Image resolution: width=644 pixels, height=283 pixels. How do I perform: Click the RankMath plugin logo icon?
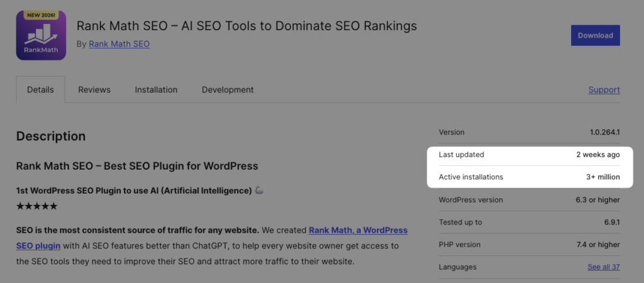[x=41, y=35]
